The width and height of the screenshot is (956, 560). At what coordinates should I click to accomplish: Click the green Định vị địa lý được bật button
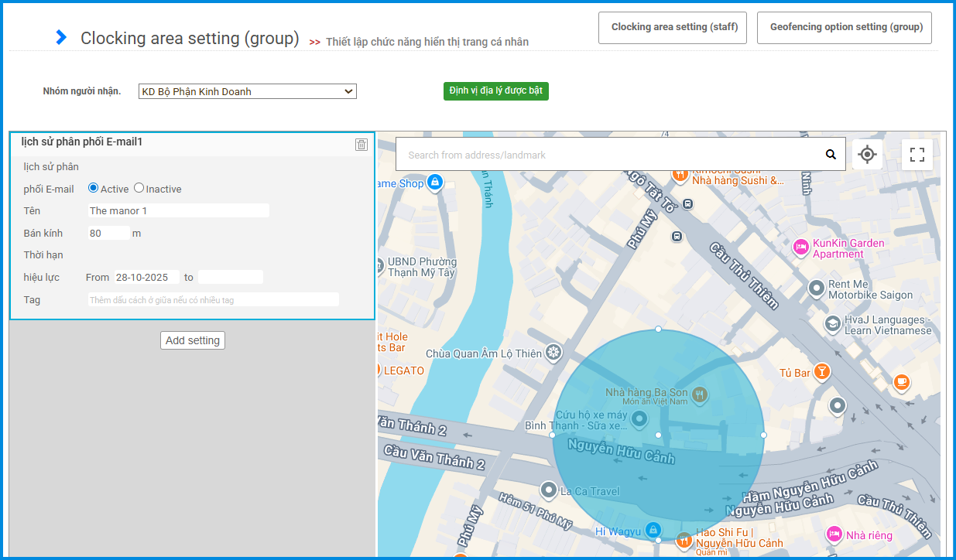click(x=495, y=91)
